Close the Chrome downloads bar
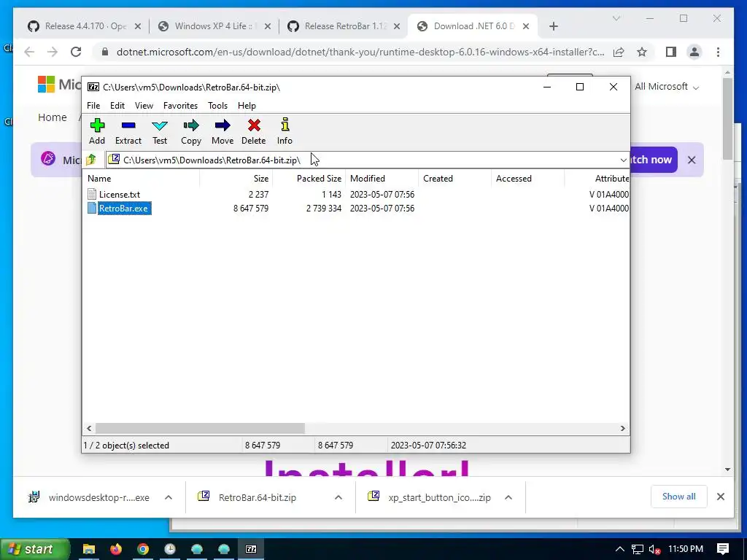 coord(720,497)
